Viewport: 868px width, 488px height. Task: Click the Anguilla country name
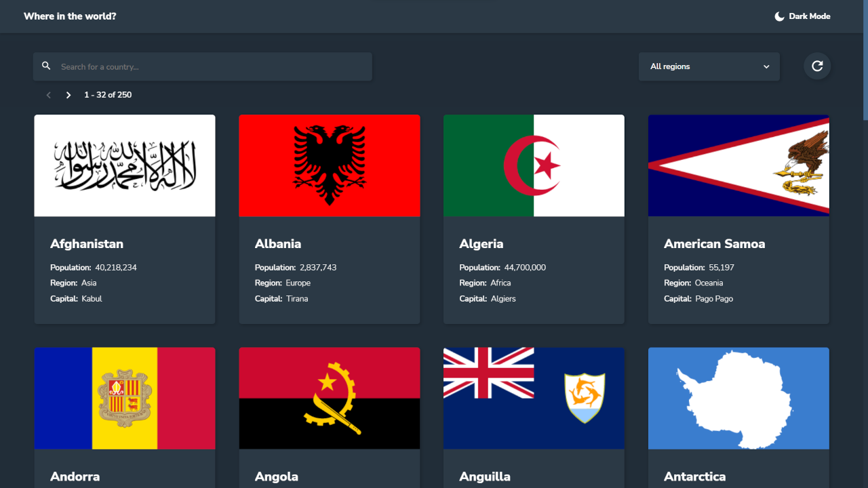click(x=485, y=476)
